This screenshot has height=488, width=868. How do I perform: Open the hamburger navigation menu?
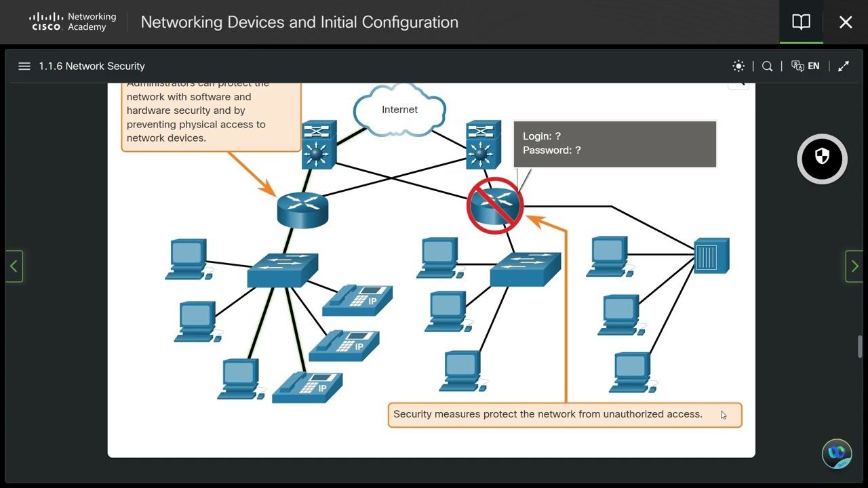[x=24, y=66]
